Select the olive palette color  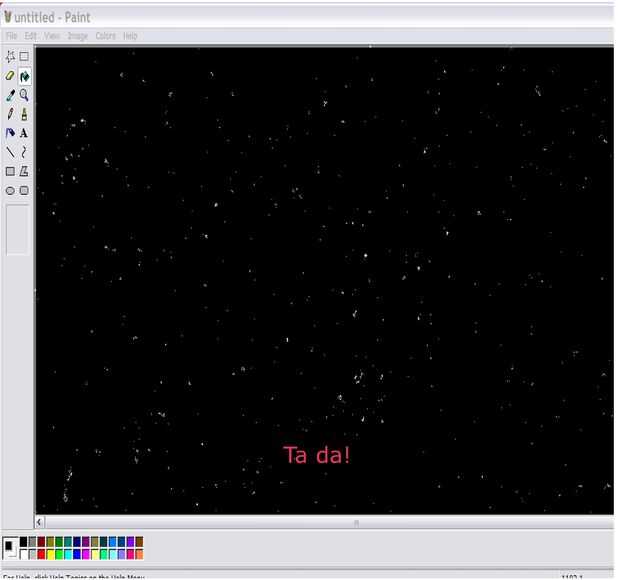(50, 542)
